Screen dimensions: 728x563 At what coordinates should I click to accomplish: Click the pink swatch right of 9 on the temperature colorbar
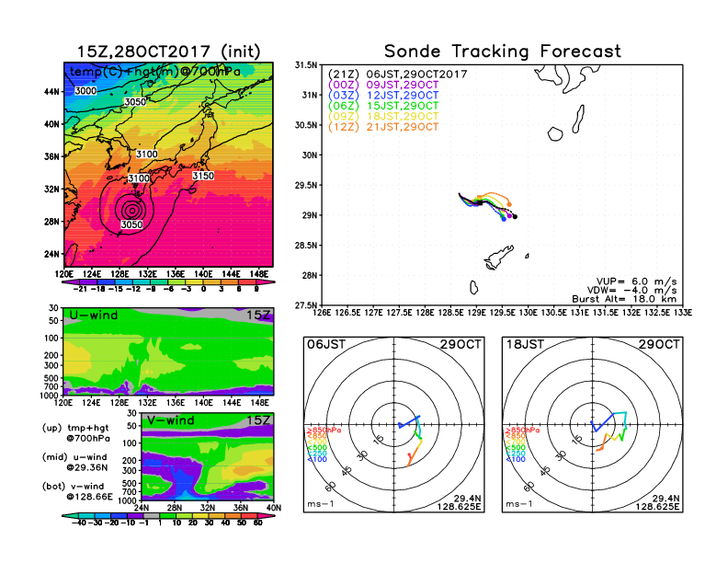click(x=267, y=282)
